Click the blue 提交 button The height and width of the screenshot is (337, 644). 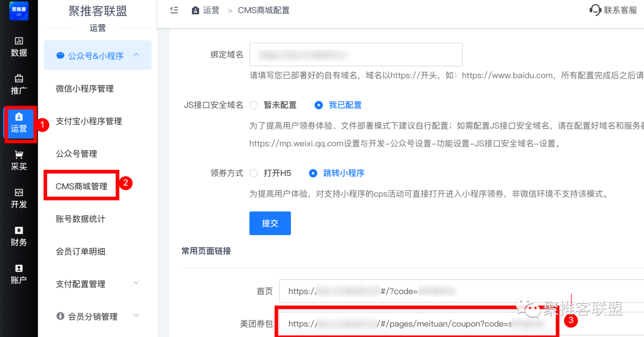pos(270,223)
